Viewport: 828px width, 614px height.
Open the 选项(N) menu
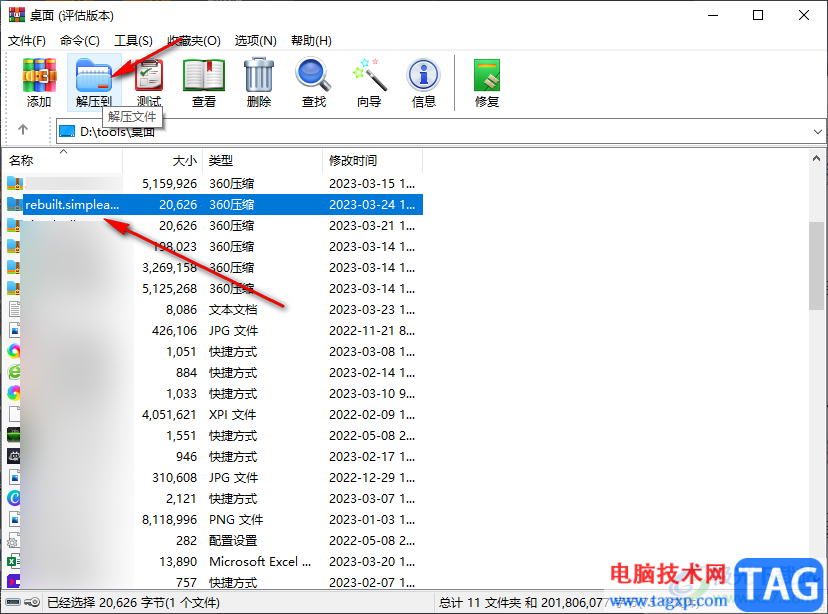256,41
